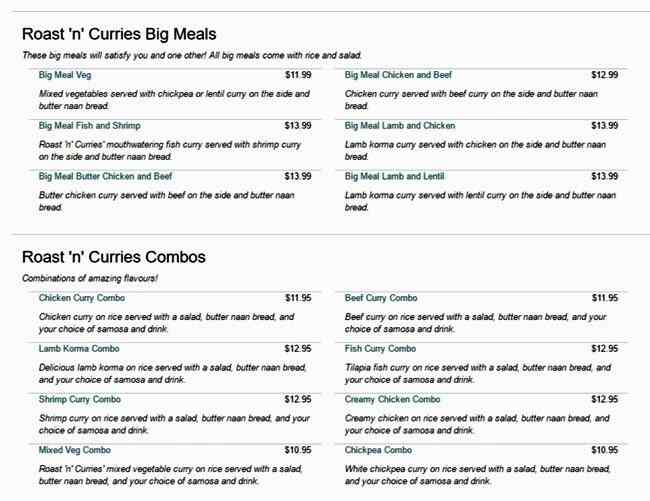This screenshot has width=650, height=501.
Task: Select the Beef Curry Combo
Action: tap(381, 298)
